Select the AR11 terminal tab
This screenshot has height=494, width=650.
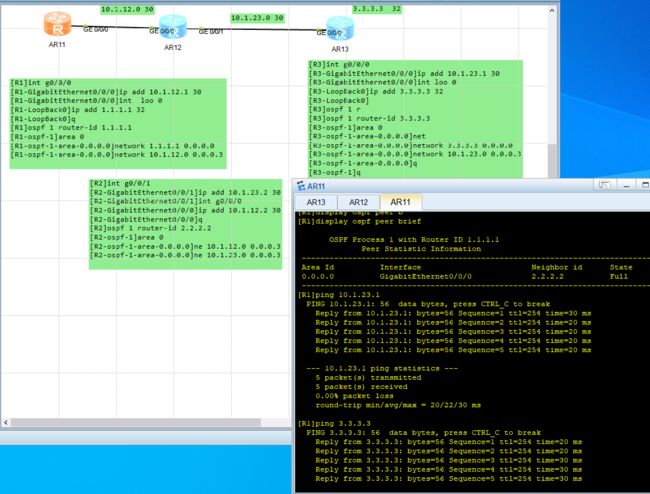pos(400,202)
